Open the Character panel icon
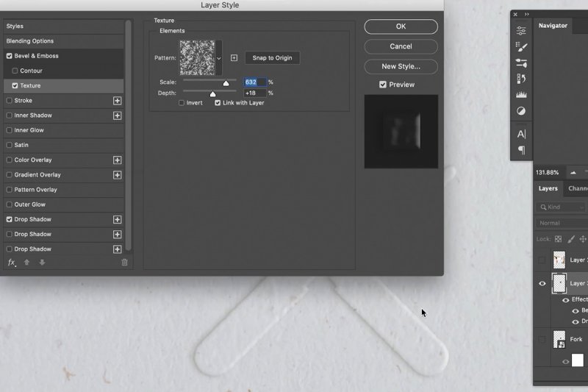588x392 pixels. (x=521, y=134)
